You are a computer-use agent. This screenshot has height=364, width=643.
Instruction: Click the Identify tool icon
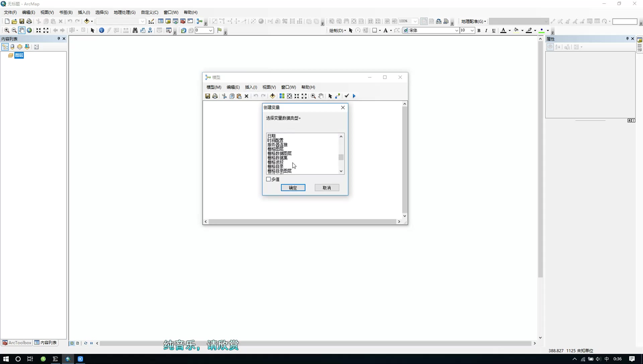pyautogui.click(x=101, y=30)
